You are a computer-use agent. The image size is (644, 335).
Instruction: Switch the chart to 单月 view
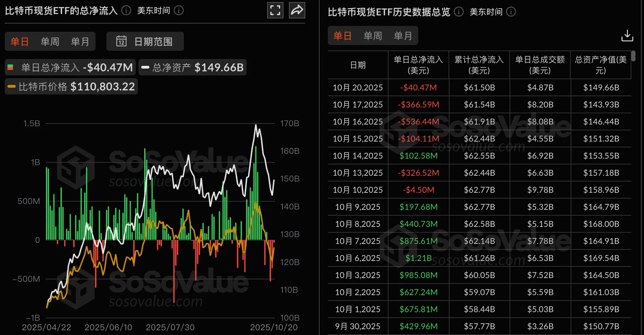coord(80,41)
